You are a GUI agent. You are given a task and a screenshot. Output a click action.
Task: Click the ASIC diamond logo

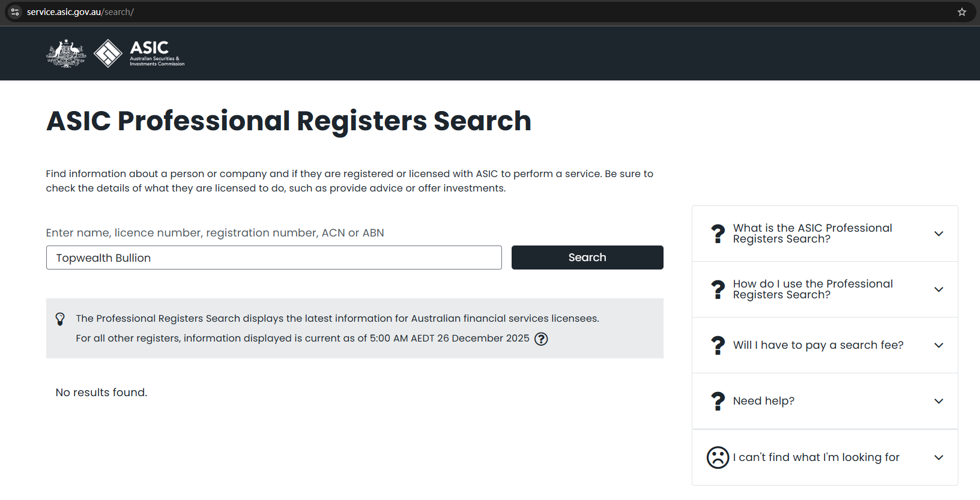pos(108,53)
